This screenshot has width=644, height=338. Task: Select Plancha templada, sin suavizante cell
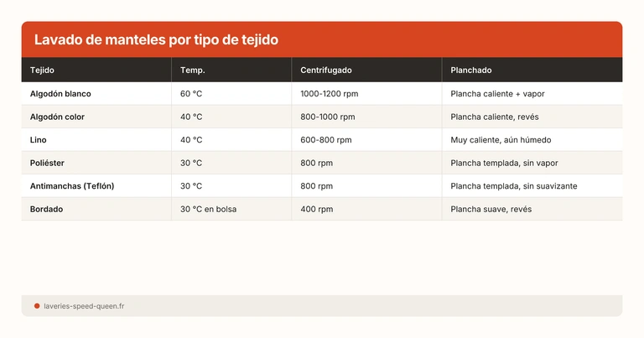click(513, 185)
